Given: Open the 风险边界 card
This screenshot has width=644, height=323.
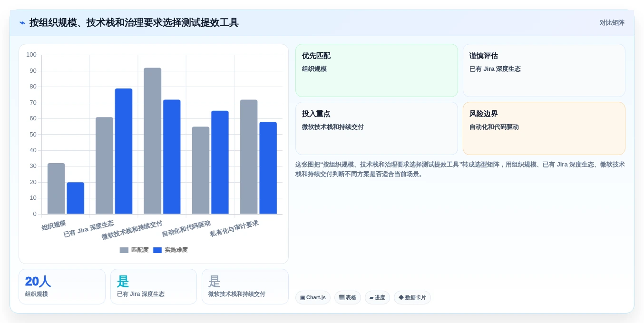Looking at the screenshot, I should point(544,128).
